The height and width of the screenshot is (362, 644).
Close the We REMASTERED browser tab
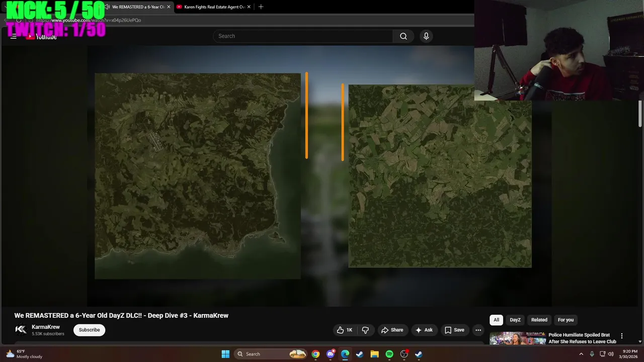(169, 7)
